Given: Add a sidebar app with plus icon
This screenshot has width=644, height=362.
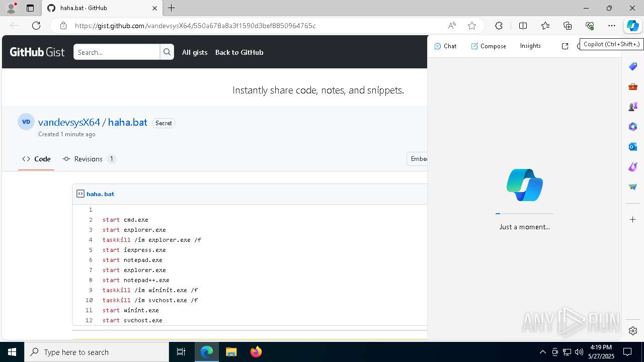Looking at the screenshot, I should (x=633, y=220).
